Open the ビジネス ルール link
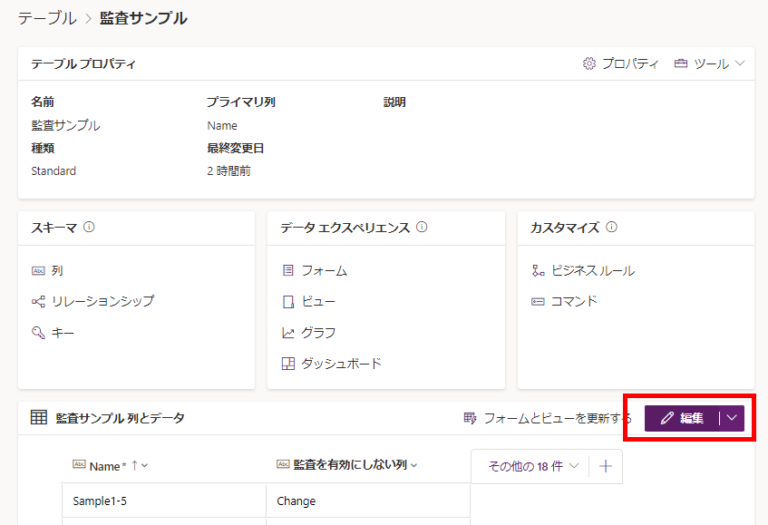 pos(592,270)
